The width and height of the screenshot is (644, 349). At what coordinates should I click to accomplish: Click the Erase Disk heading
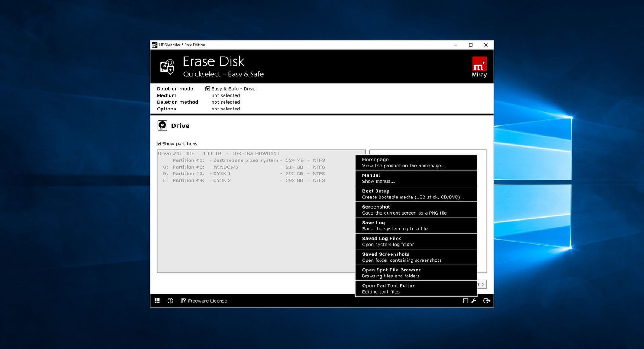pos(213,61)
